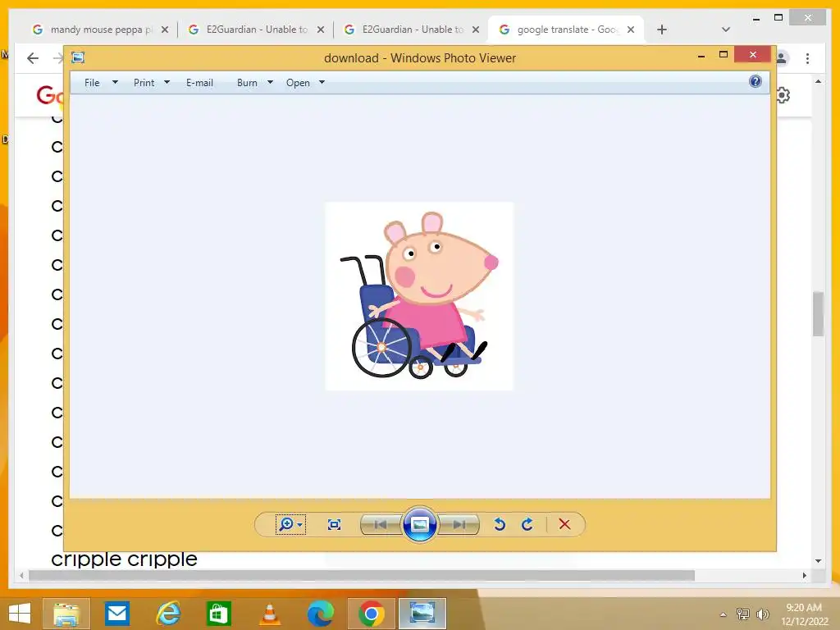The height and width of the screenshot is (630, 840).
Task: Play the slide show
Action: tap(419, 524)
